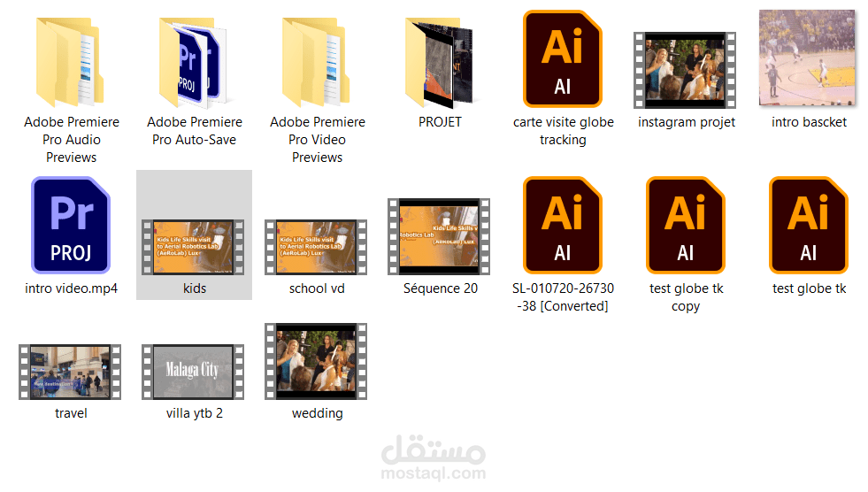Click the 'Adobe Premiere Pro Auto-Save' file name
This screenshot has width=868, height=492.
pos(195,131)
